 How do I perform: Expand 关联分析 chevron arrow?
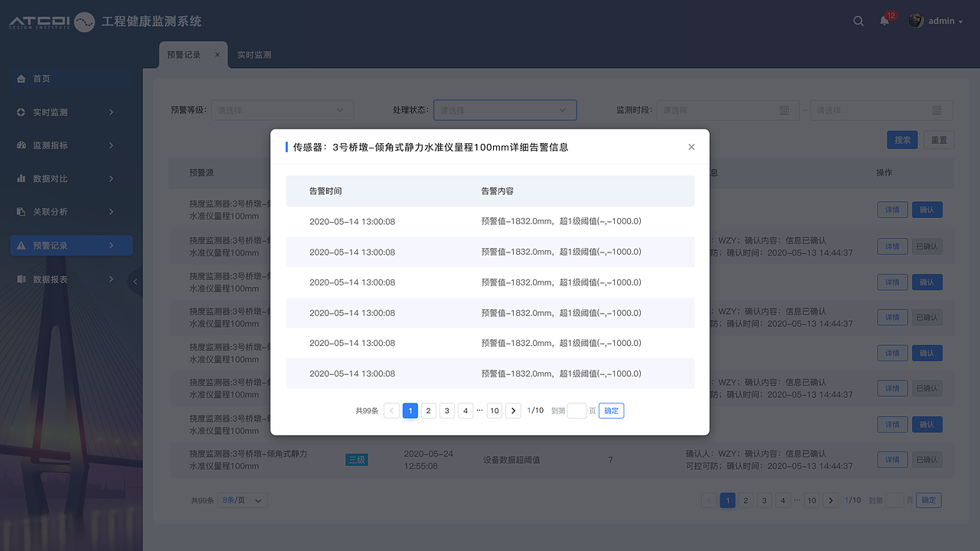point(111,212)
